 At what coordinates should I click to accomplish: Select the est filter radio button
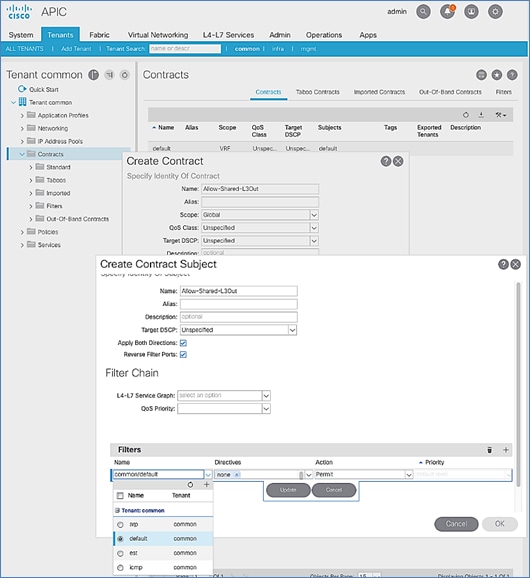coord(120,553)
